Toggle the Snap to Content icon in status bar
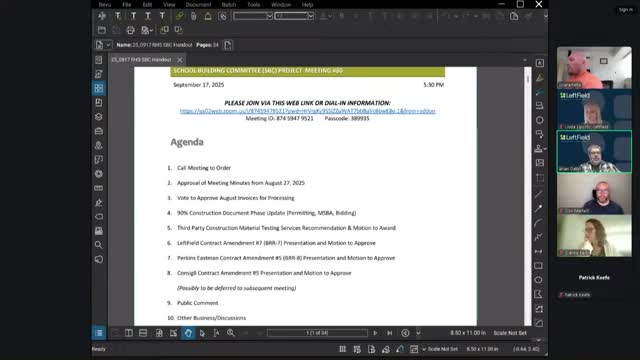The width and height of the screenshot is (640, 360). coord(371,349)
